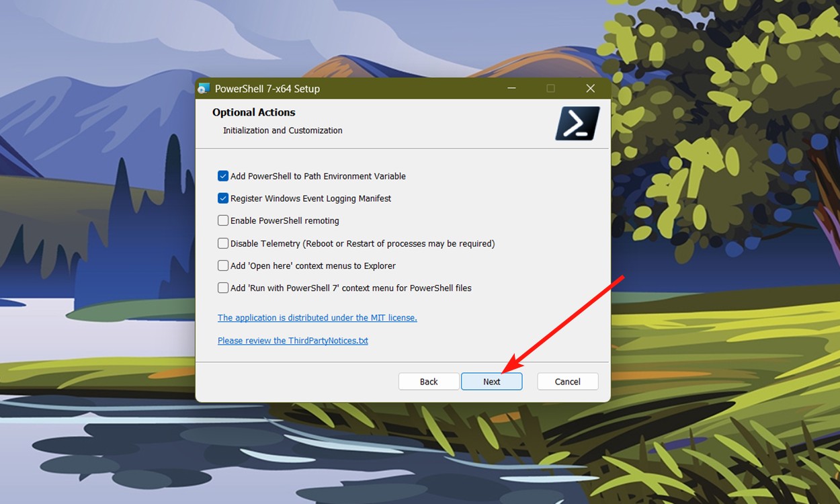Minimize the PowerShell Setup window

tap(511, 88)
